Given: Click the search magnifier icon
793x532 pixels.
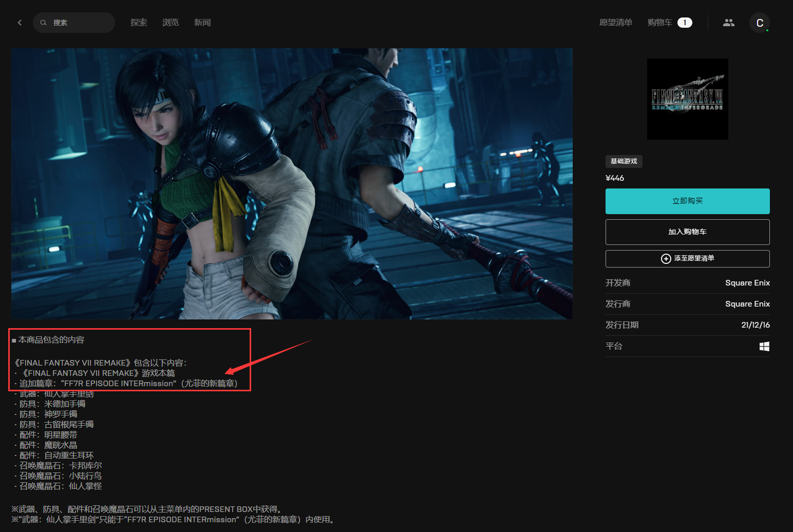Looking at the screenshot, I should pyautogui.click(x=44, y=23).
